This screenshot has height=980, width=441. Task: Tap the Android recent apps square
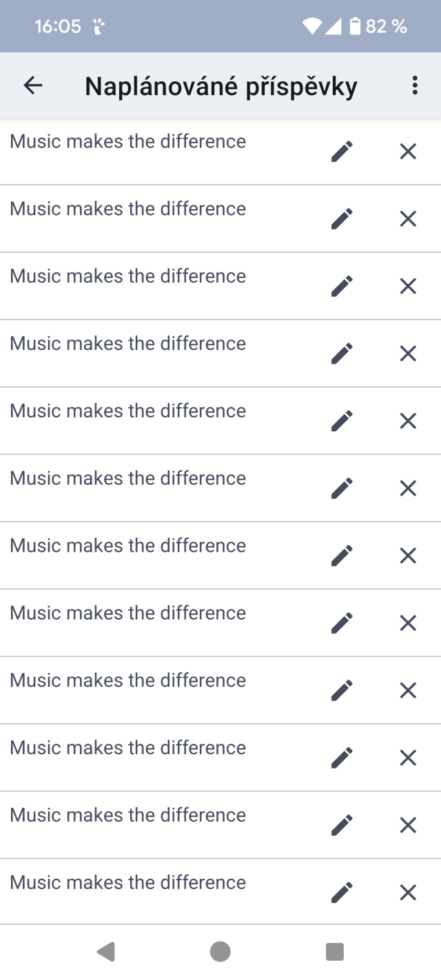tap(335, 952)
